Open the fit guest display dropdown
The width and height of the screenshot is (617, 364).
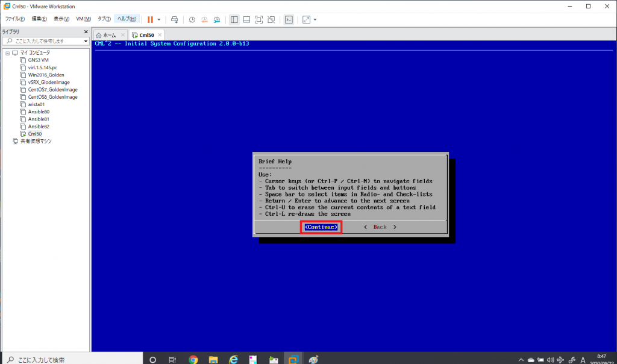pyautogui.click(x=315, y=19)
